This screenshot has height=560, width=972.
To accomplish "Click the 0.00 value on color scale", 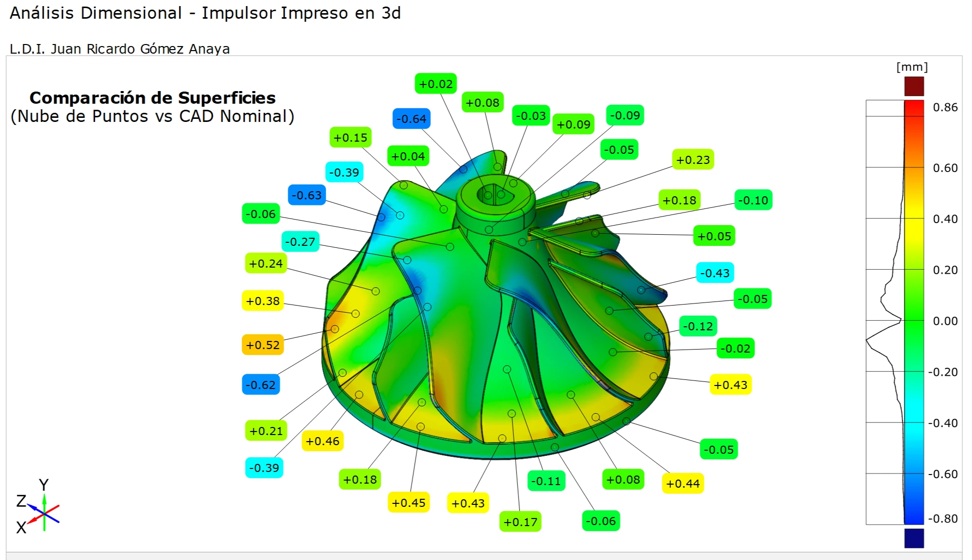I will click(x=945, y=321).
